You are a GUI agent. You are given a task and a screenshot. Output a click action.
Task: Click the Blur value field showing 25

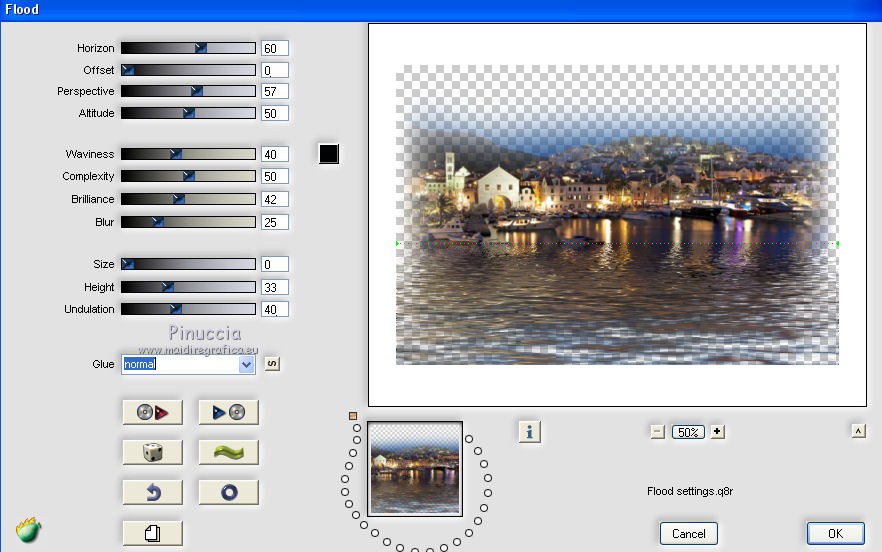click(274, 222)
